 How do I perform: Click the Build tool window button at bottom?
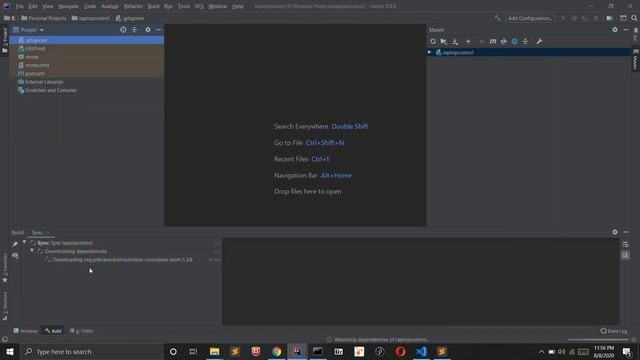pyautogui.click(x=53, y=331)
